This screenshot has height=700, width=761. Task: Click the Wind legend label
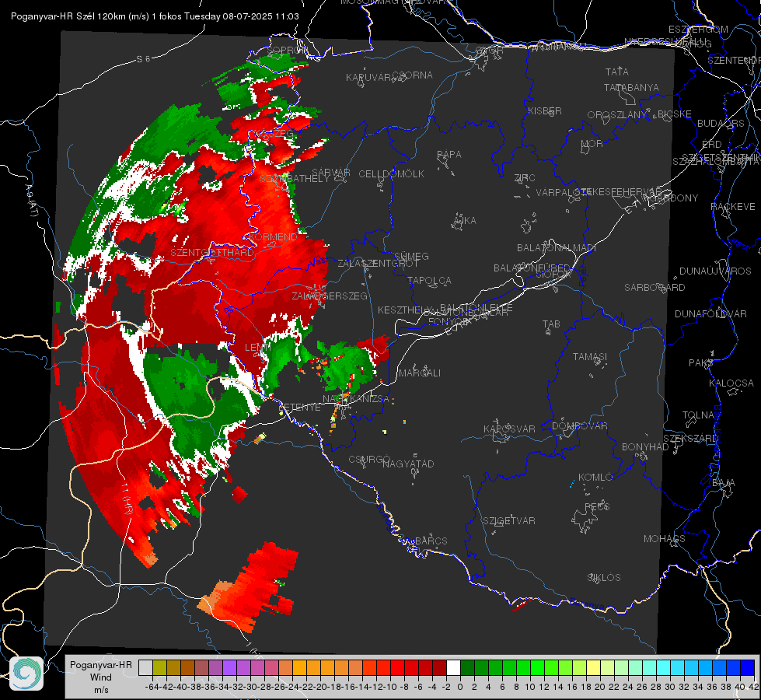100,677
